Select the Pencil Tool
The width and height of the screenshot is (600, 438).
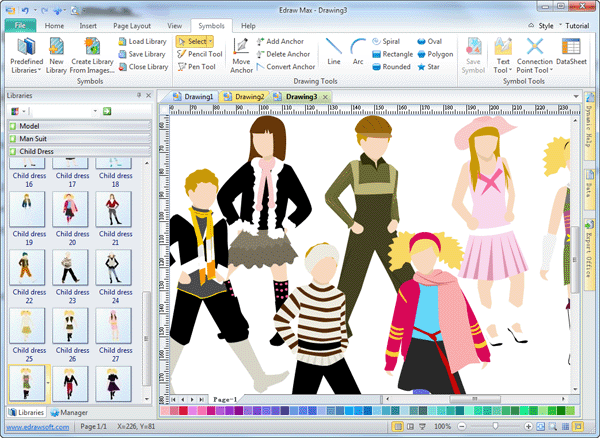pyautogui.click(x=198, y=54)
